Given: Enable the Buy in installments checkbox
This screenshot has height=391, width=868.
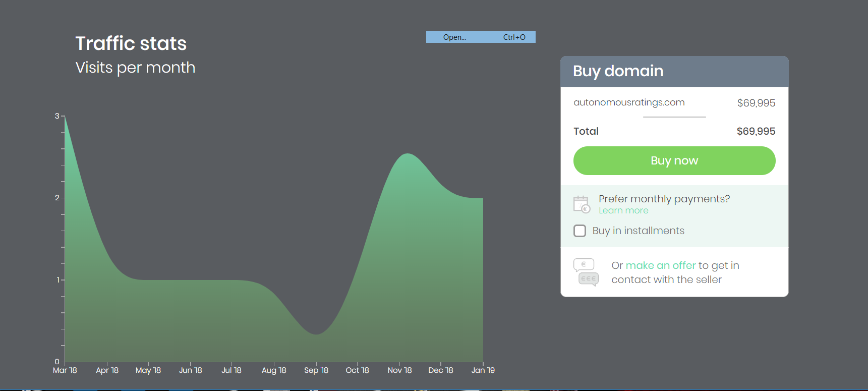Looking at the screenshot, I should 580,231.
